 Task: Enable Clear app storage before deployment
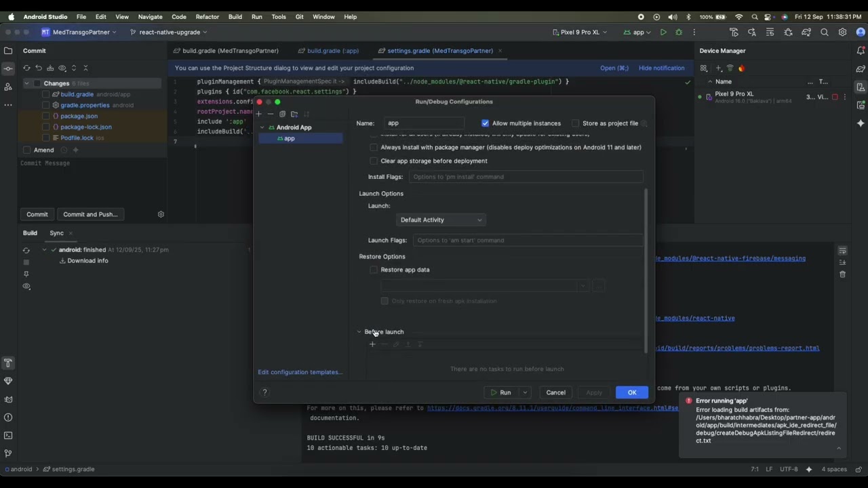click(x=374, y=161)
